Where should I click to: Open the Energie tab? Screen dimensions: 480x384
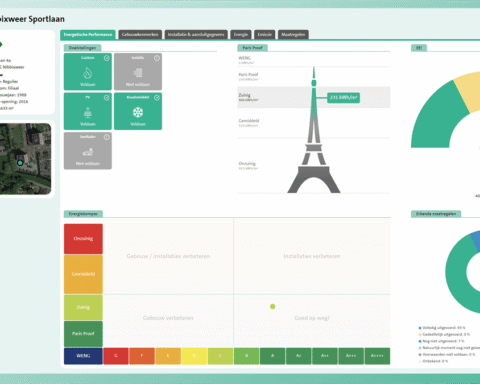(x=241, y=35)
